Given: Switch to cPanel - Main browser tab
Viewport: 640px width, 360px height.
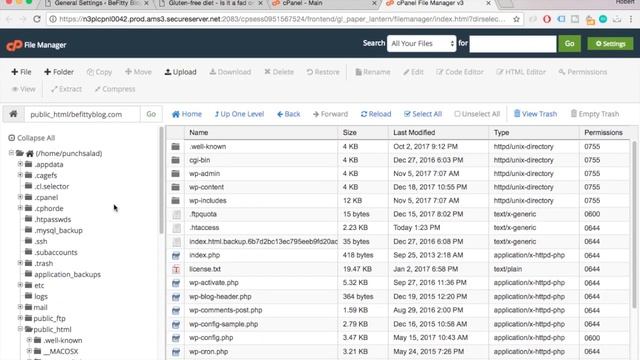Looking at the screenshot, I should [x=324, y=3].
